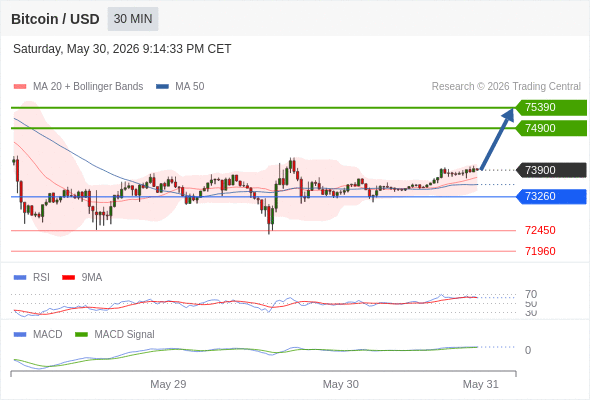Screen dimensions: 590x400
Task: Toggle the MACD Signal legend entry
Action: click(x=115, y=334)
